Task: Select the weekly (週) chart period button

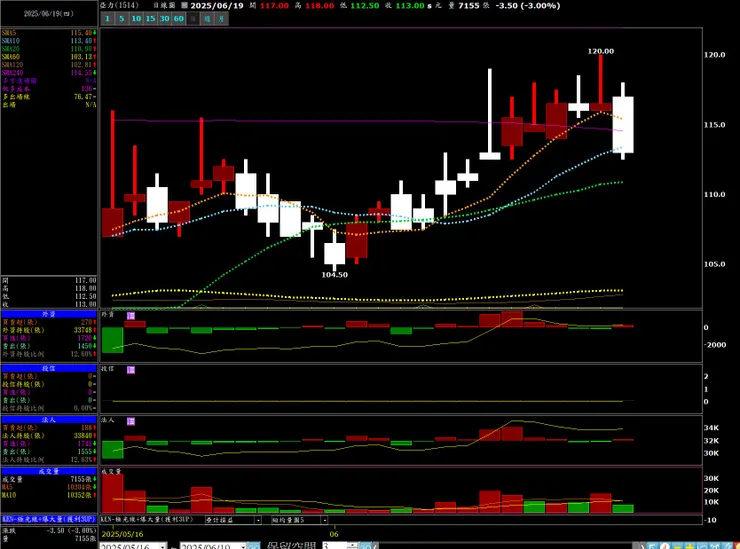Action: click(207, 19)
